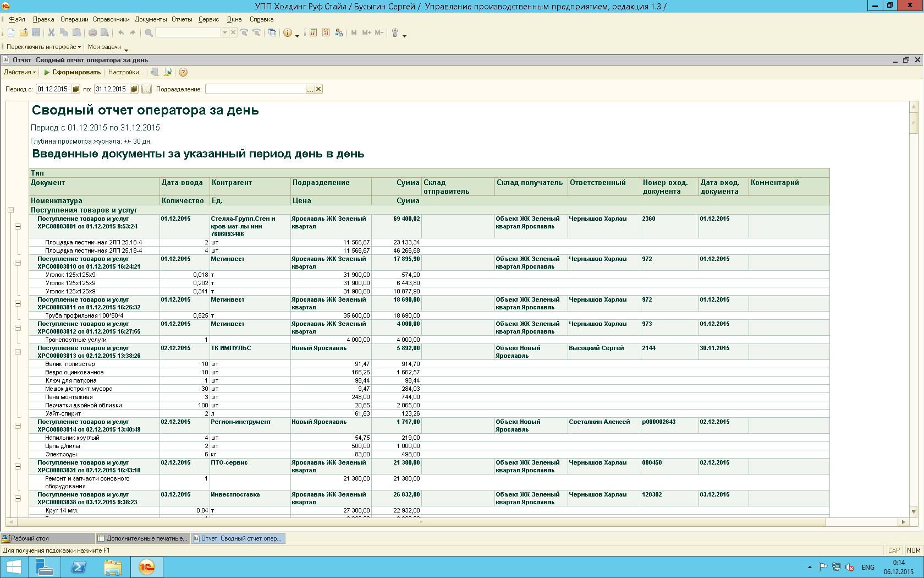Click the Open file folder icon
This screenshot has width=924, height=578.
[x=24, y=33]
